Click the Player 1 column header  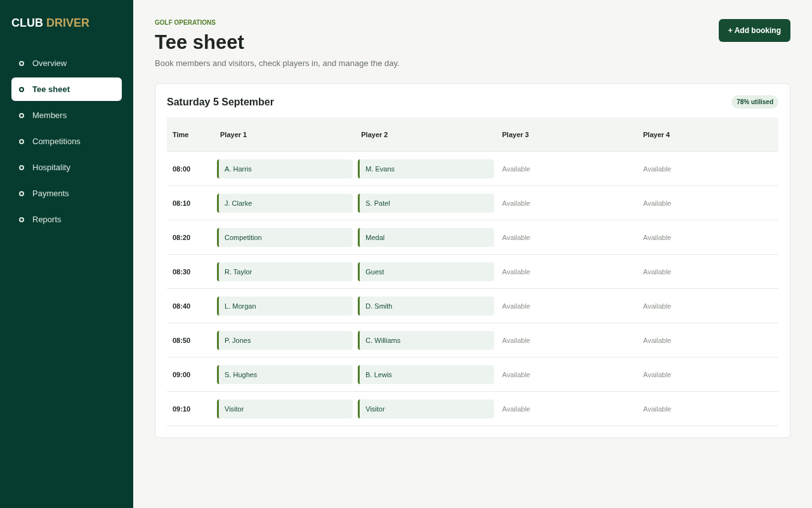click(x=233, y=135)
